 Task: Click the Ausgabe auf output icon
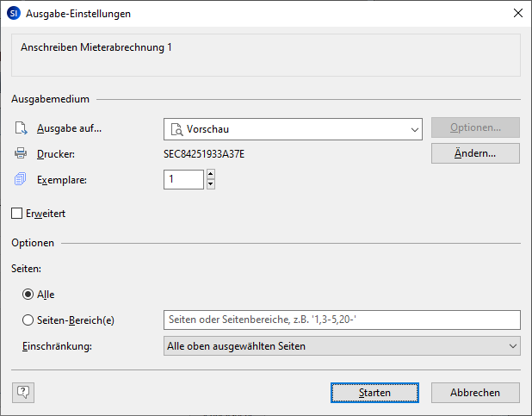click(x=21, y=129)
